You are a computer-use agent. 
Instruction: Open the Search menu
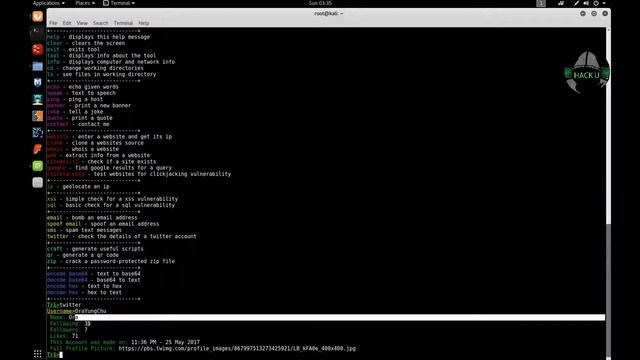click(100, 23)
